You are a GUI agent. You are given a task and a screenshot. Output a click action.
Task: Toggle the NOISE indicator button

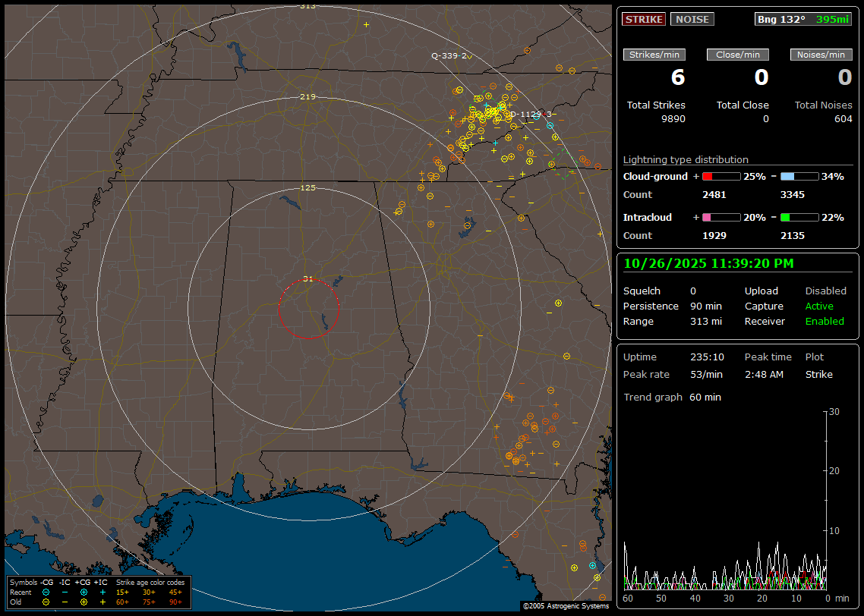[x=692, y=20]
